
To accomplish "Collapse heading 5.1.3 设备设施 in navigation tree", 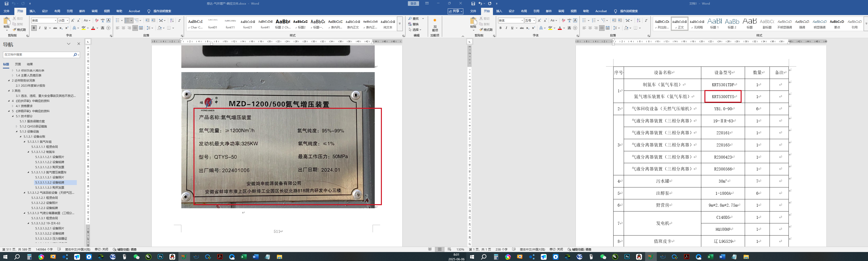I will coord(17,131).
